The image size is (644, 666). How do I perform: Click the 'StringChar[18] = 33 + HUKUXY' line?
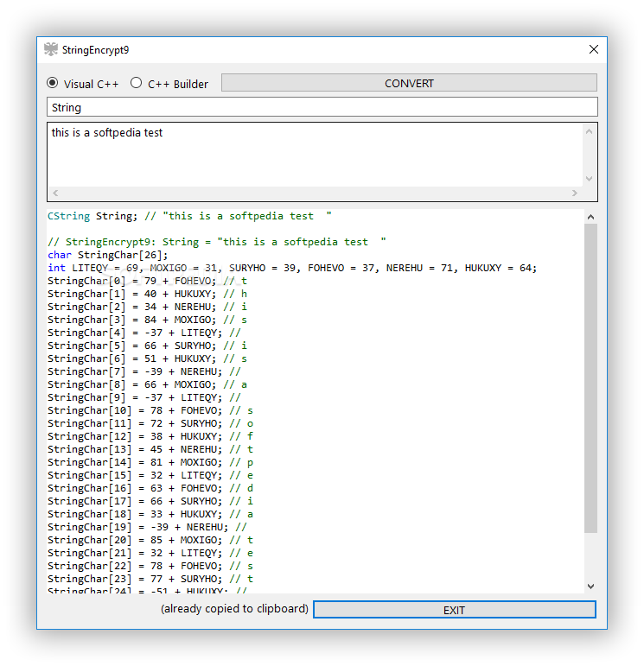tap(150, 514)
